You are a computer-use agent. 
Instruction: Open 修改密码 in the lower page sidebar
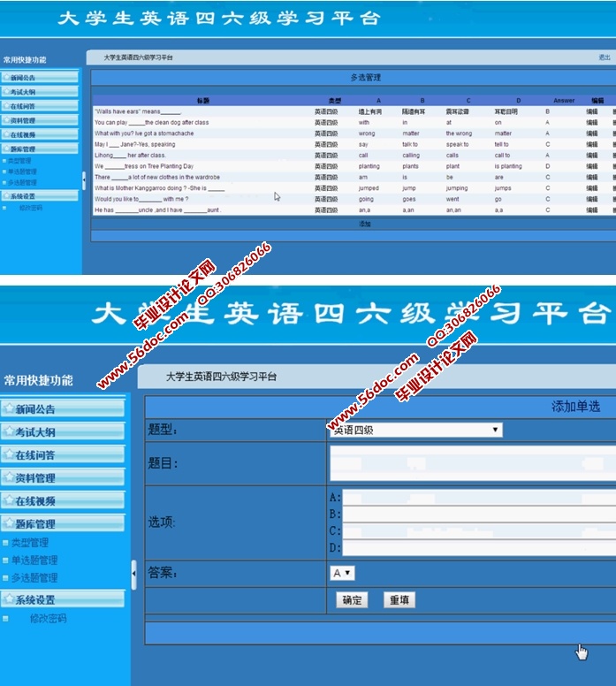coord(48,619)
